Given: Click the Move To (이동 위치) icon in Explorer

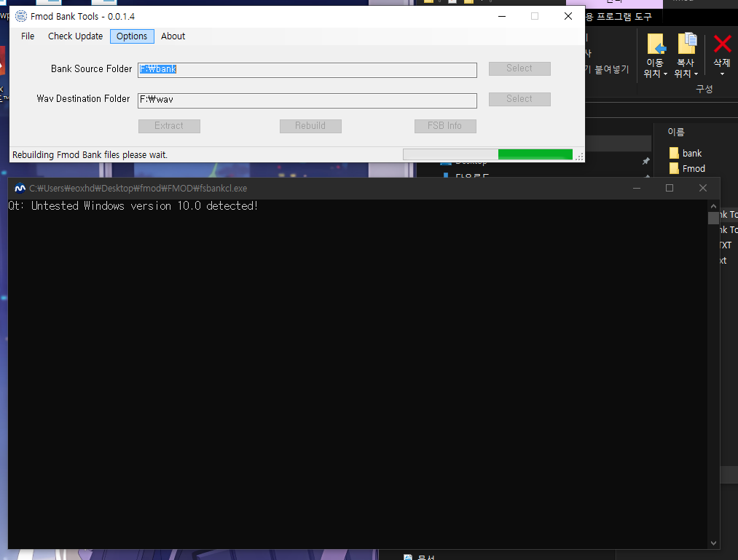Looking at the screenshot, I should [656, 44].
